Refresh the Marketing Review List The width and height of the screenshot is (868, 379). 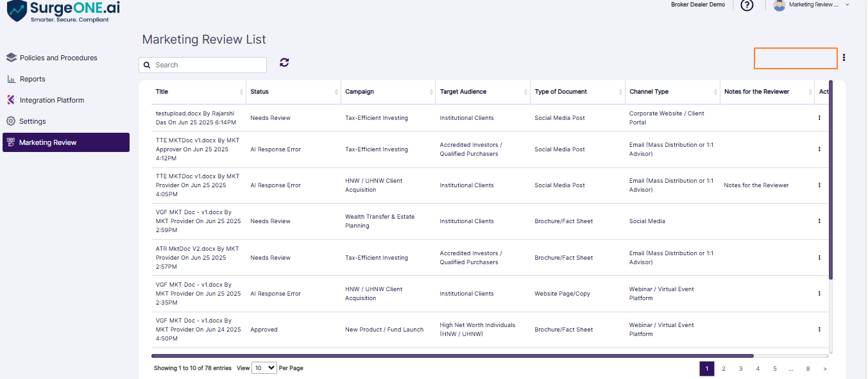coord(284,62)
